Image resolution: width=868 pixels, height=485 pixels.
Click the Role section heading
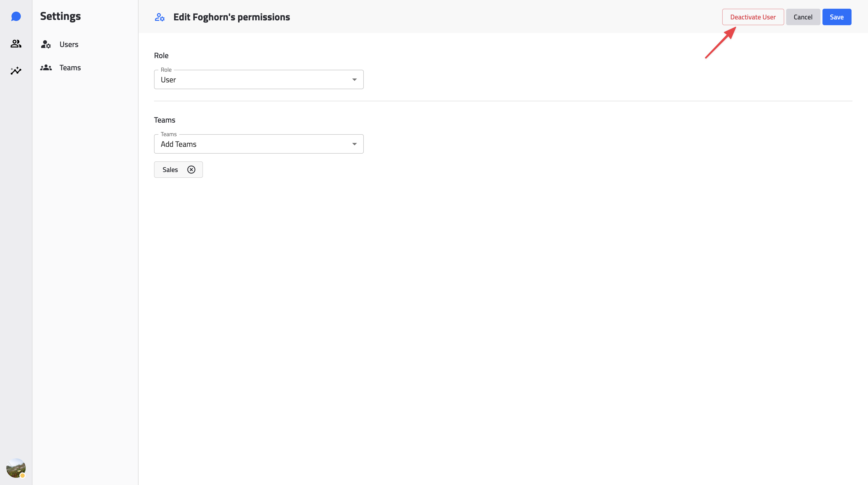coord(161,55)
